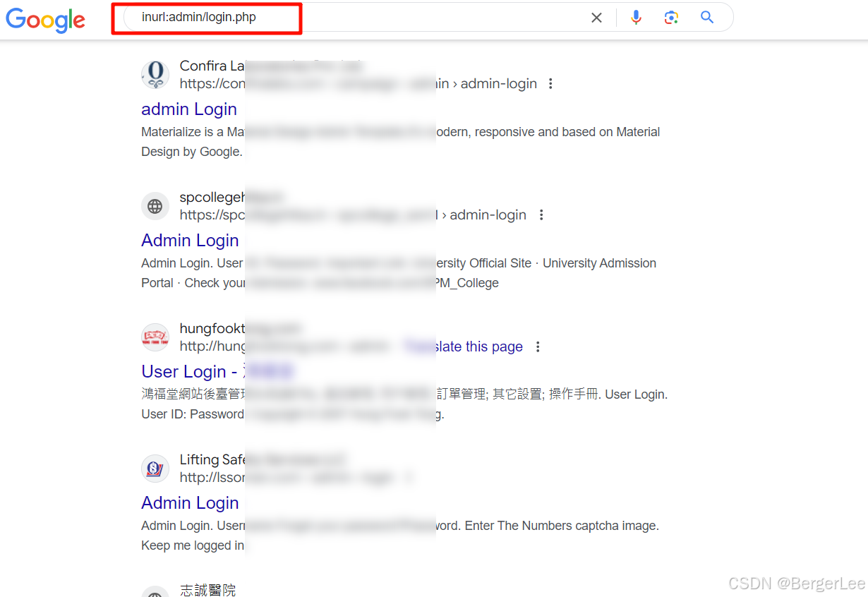The height and width of the screenshot is (597, 868).
Task: Click the Lifting Safe site favicon
Action: click(155, 468)
